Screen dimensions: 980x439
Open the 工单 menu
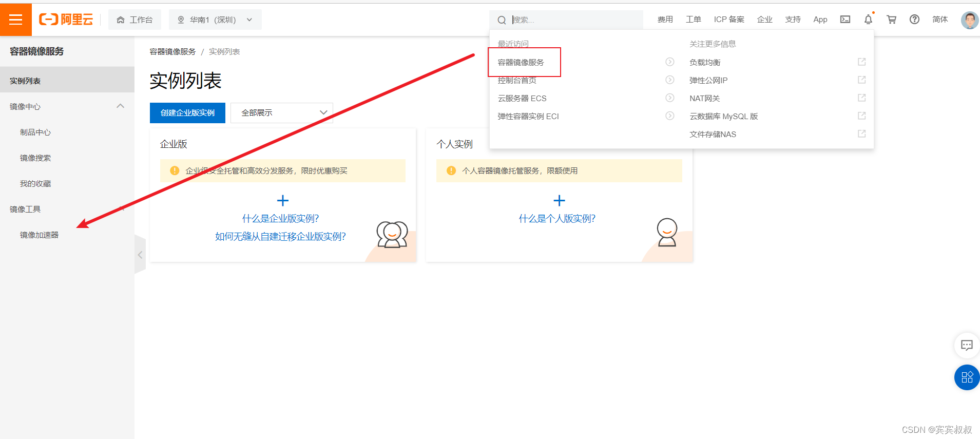pos(693,20)
